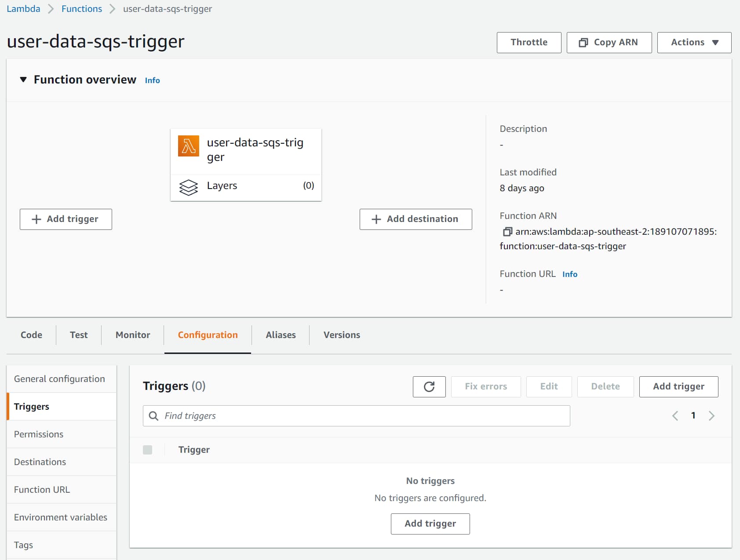
Task: Select all triggers with the header checkbox
Action: (x=148, y=450)
